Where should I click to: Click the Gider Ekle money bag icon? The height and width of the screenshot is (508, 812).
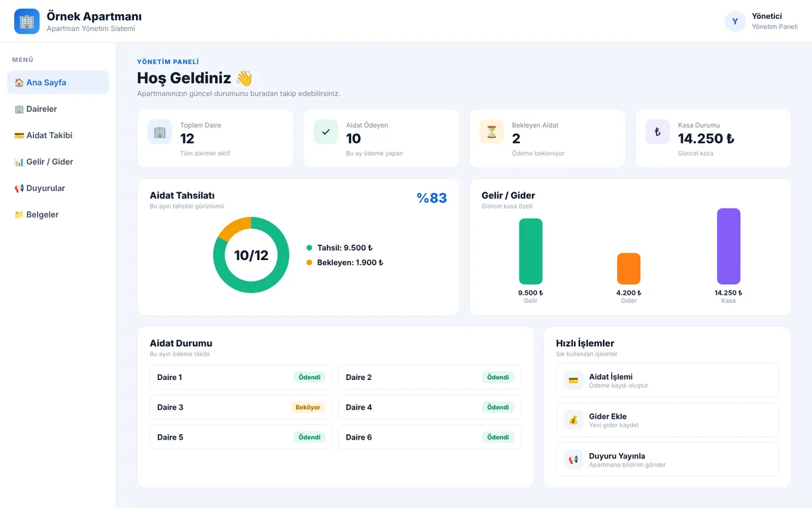[x=573, y=420]
